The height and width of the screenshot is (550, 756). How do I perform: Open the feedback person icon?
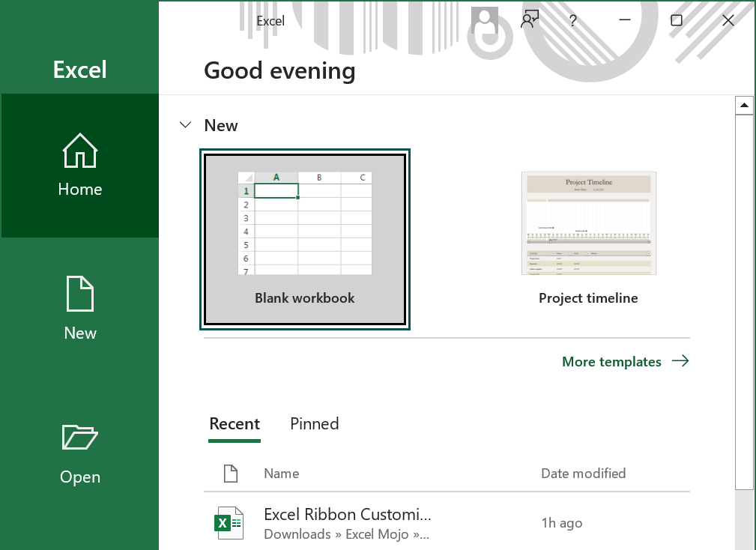tap(530, 20)
